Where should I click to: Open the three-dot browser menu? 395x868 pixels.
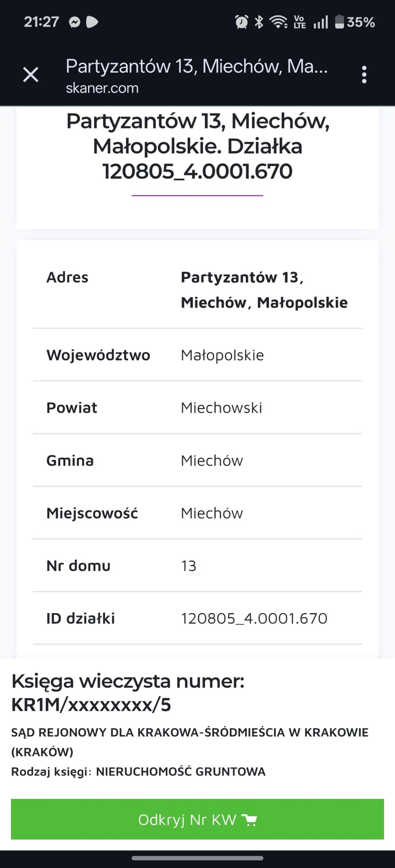tap(364, 75)
